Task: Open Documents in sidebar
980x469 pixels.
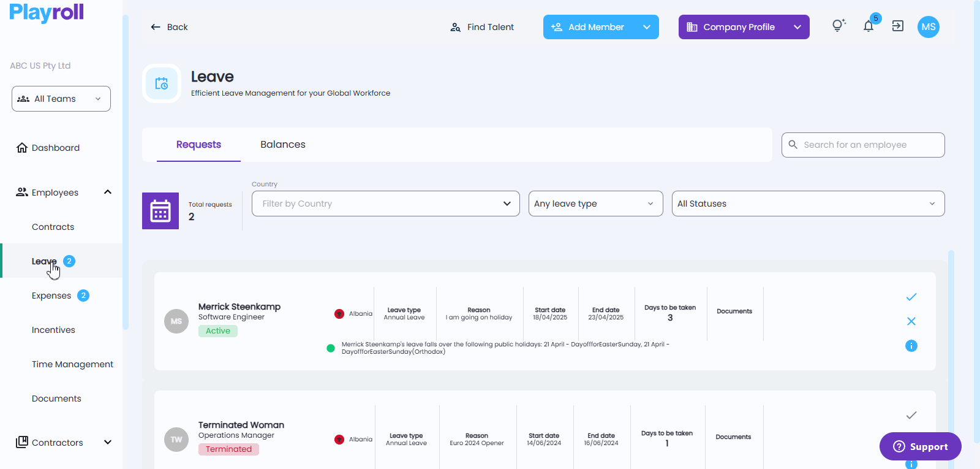Action: [56, 398]
